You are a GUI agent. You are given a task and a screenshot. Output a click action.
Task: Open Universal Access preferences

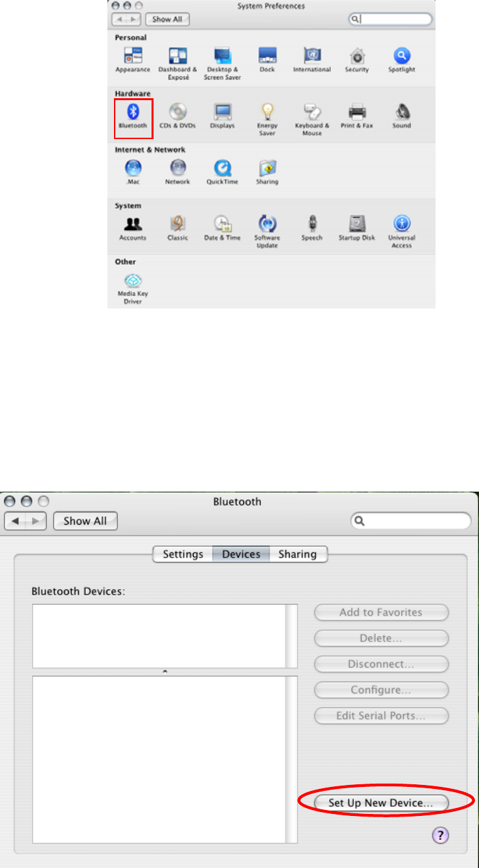click(x=401, y=231)
